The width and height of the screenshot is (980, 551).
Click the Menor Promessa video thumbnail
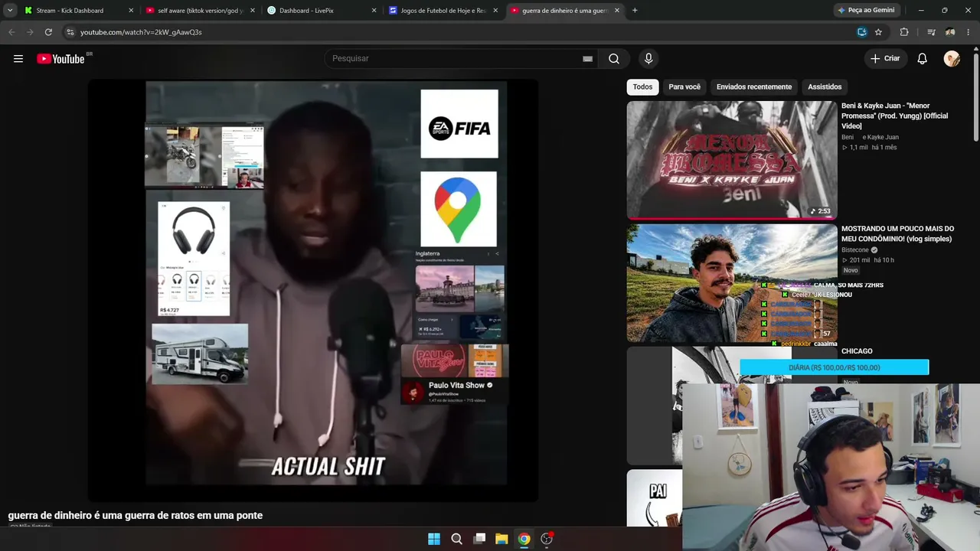tap(732, 160)
